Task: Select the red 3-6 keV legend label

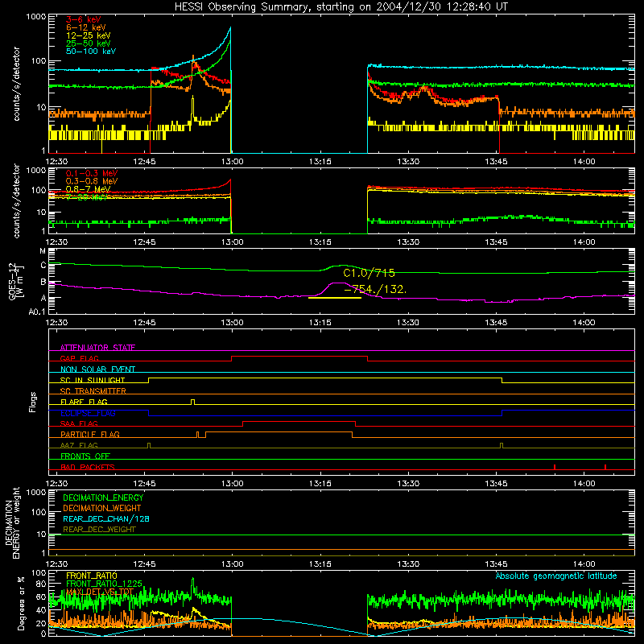Action: click(84, 19)
